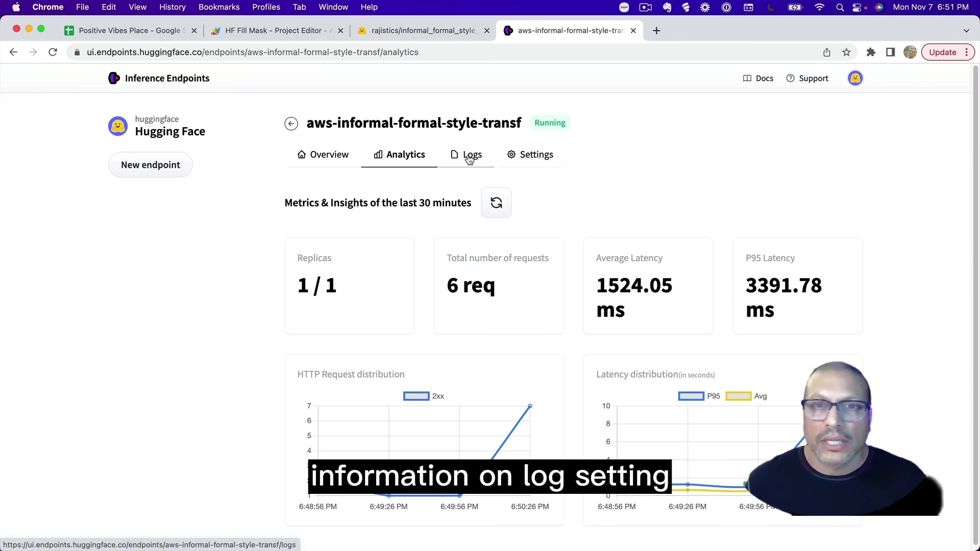Click the URL address bar
This screenshot has height=551, width=980.
point(444,52)
